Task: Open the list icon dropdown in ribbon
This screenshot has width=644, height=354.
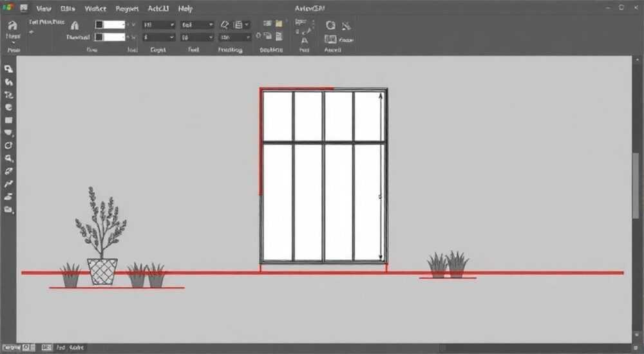Action: (241, 24)
